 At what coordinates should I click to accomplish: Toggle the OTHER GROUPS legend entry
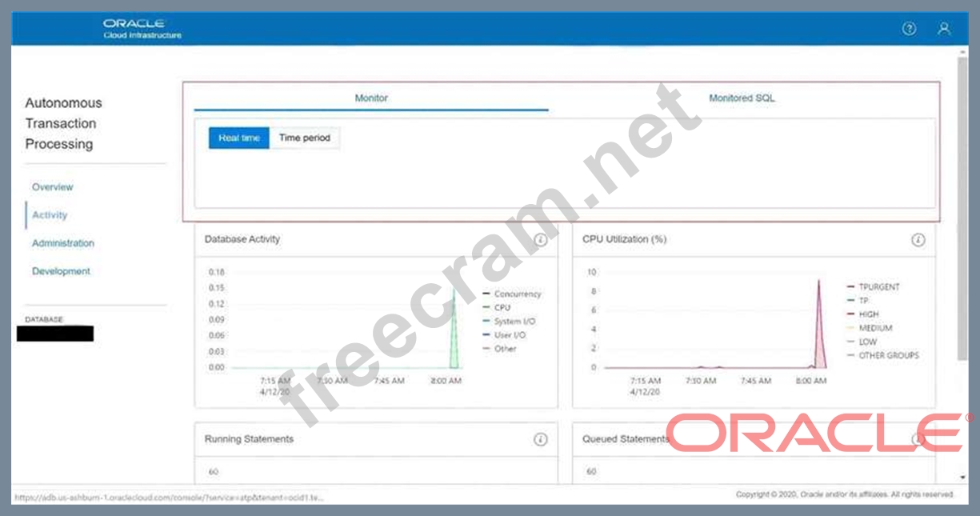point(882,355)
